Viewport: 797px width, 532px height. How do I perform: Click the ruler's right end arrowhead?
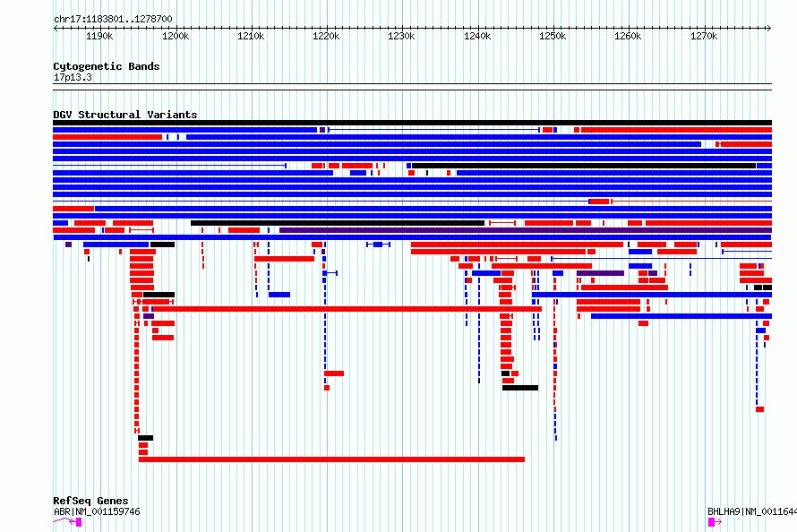769,29
